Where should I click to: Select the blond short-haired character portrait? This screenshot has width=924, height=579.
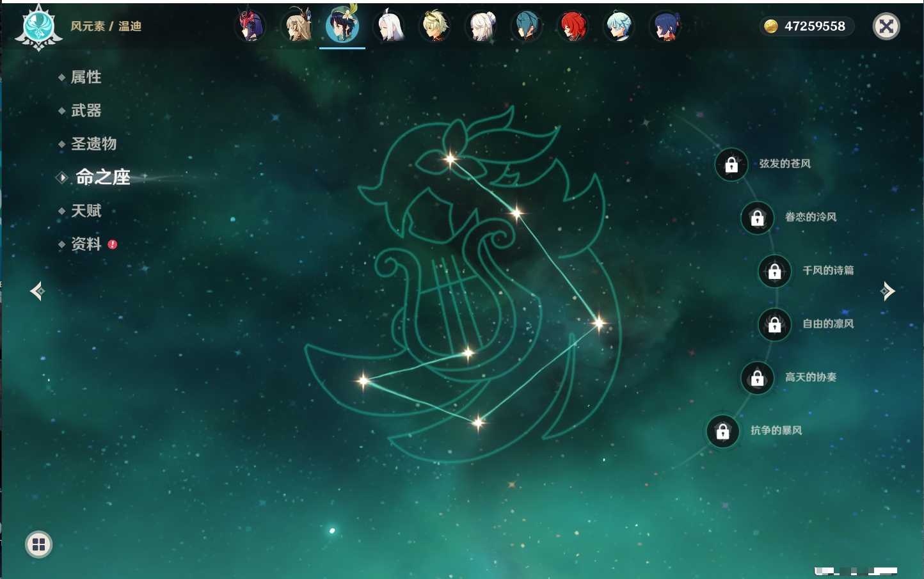434,26
